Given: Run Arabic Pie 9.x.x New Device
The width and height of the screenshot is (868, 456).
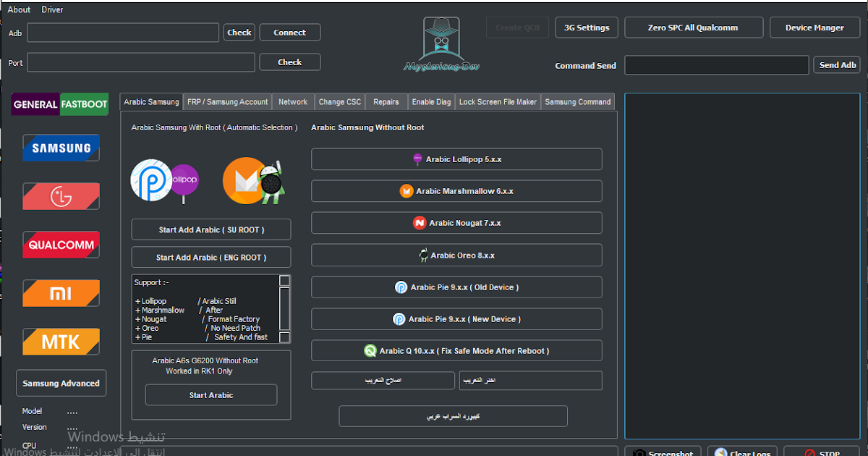Looking at the screenshot, I should pyautogui.click(x=456, y=319).
